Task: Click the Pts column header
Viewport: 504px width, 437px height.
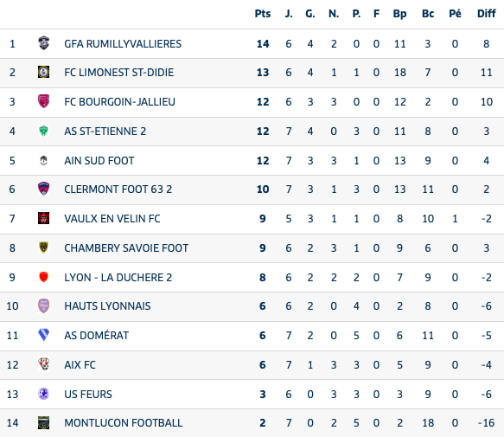Action: pyautogui.click(x=263, y=14)
